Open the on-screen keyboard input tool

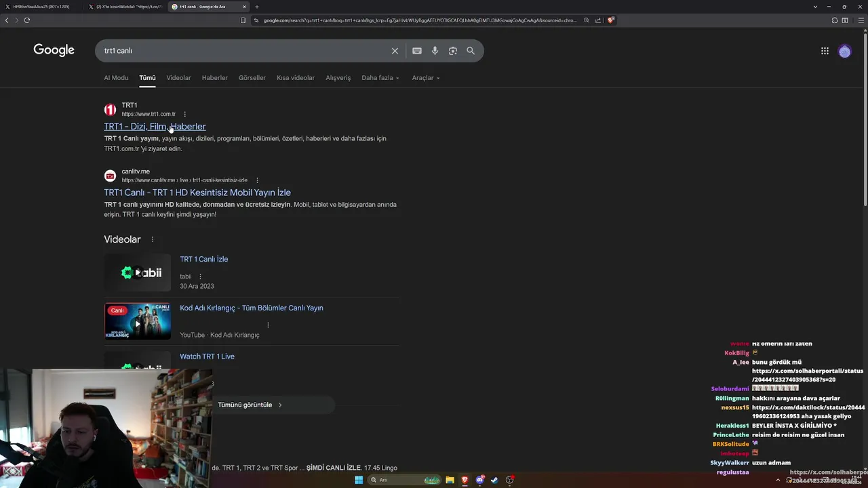(x=417, y=51)
